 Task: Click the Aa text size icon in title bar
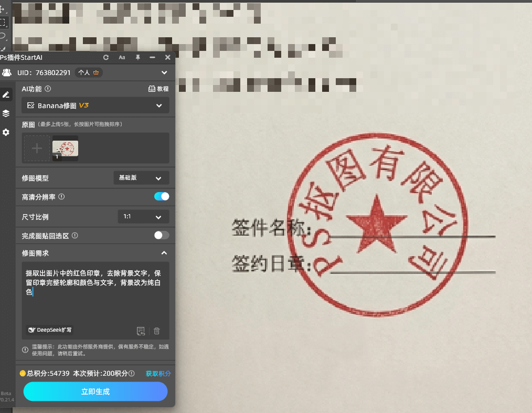click(122, 57)
